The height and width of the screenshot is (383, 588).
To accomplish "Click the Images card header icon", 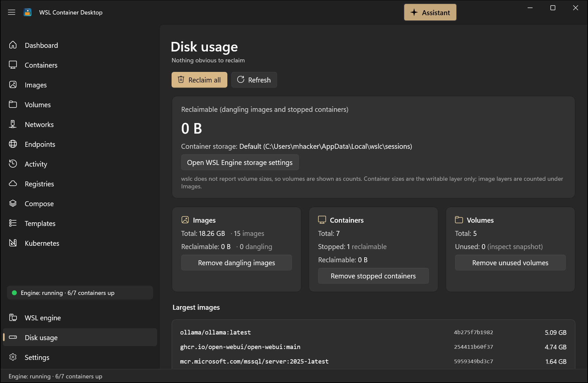I will pos(185,220).
